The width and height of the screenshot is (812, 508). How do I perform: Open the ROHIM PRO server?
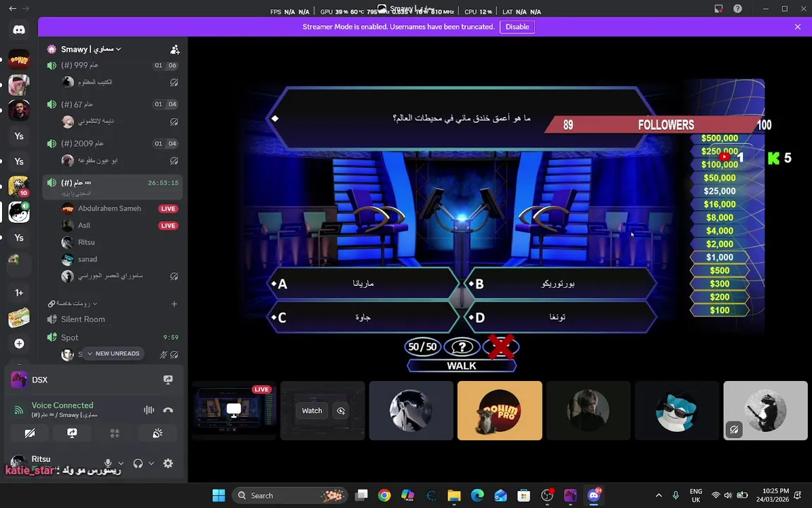pyautogui.click(x=18, y=59)
